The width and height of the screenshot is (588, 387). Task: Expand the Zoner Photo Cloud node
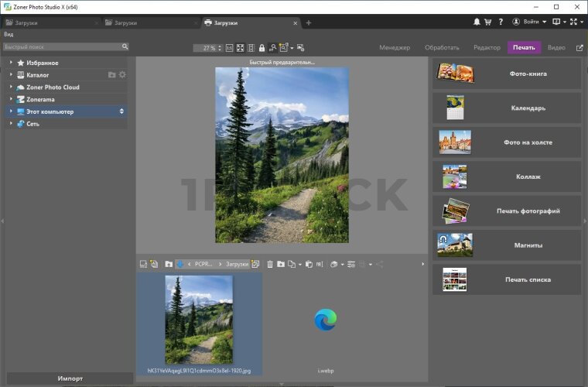point(11,87)
